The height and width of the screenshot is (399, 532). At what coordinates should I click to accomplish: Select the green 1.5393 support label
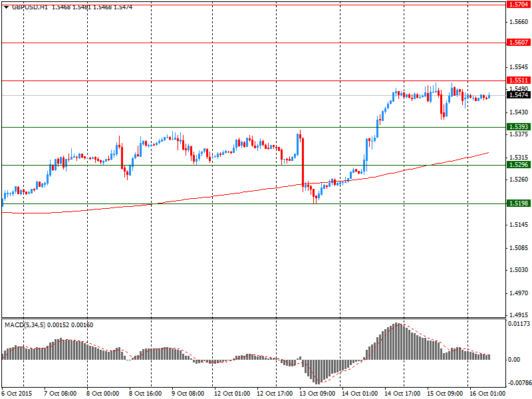[x=519, y=127]
